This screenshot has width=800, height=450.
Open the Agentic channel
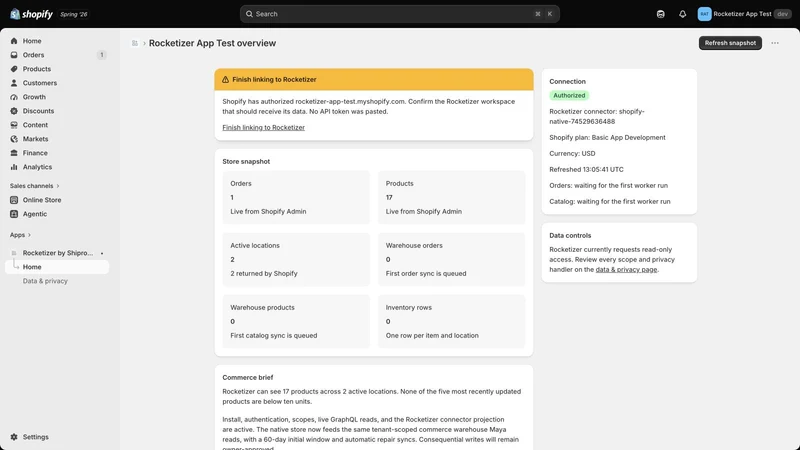click(57, 214)
